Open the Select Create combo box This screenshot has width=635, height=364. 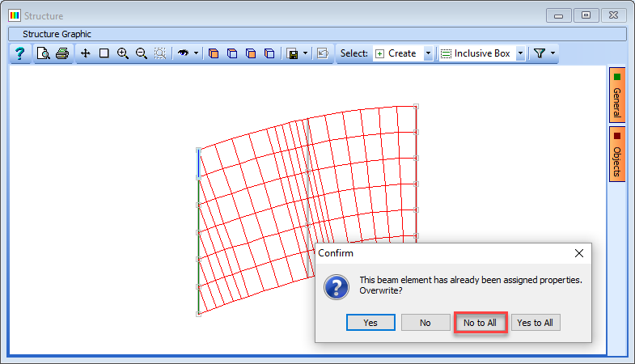click(x=404, y=53)
